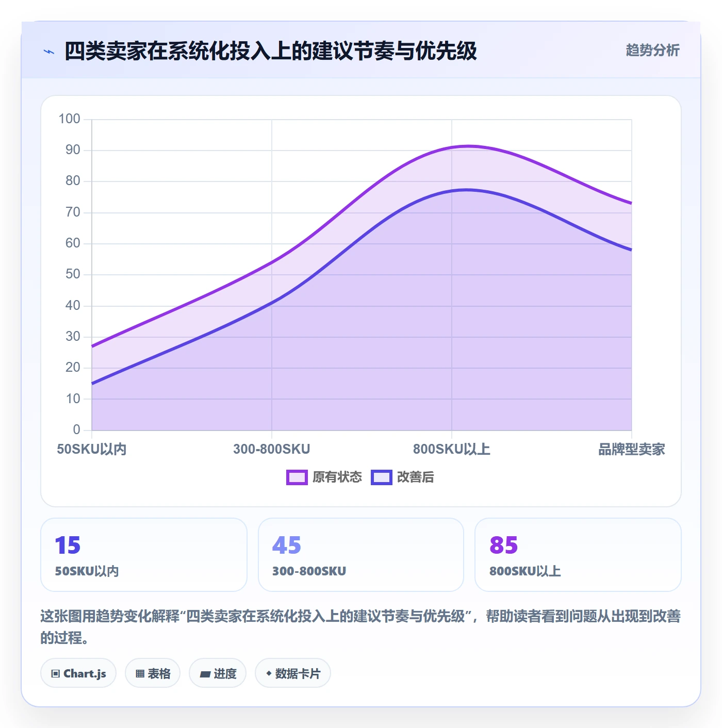722x728 pixels.
Task: Open the 15 data card for 50SKU以内
Action: pos(144,555)
